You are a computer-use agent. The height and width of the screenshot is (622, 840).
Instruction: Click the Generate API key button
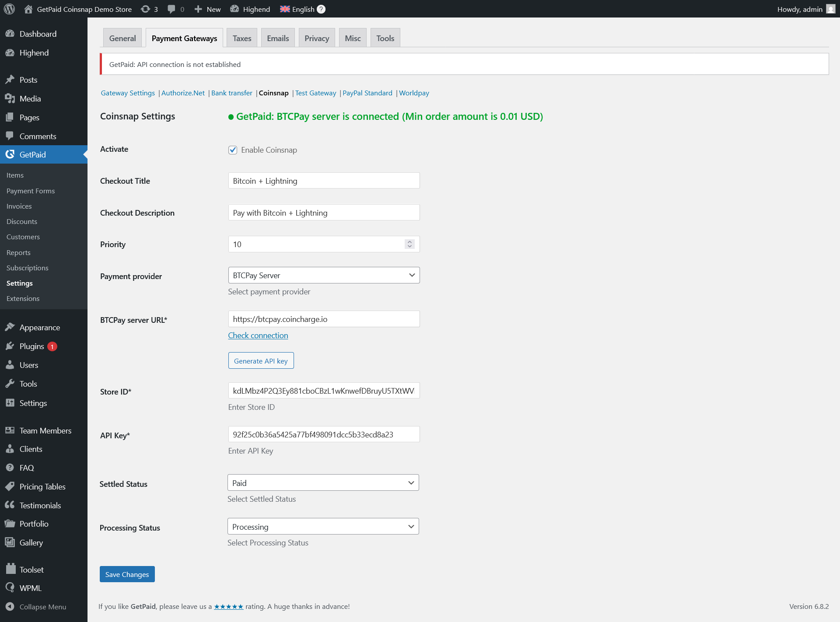[x=261, y=360]
